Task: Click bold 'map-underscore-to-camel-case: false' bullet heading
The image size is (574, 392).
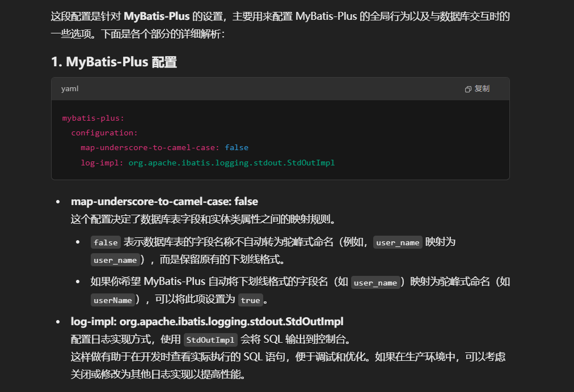Action: tap(164, 202)
